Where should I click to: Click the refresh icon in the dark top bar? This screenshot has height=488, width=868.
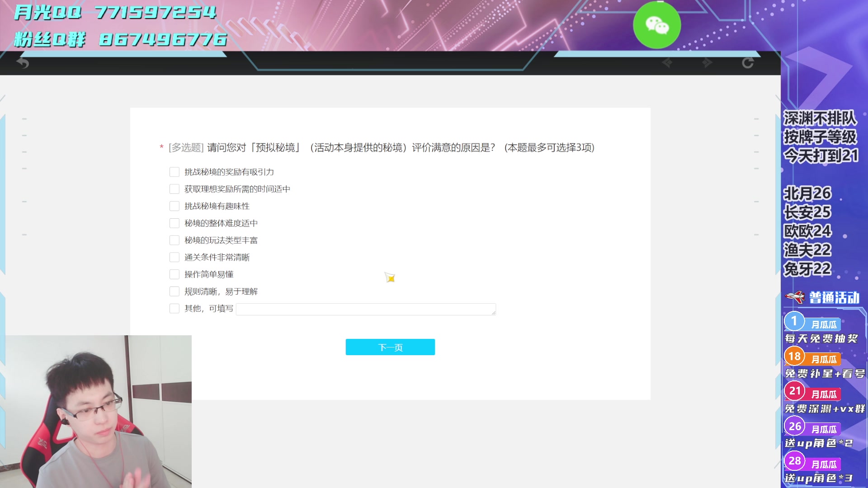point(748,63)
